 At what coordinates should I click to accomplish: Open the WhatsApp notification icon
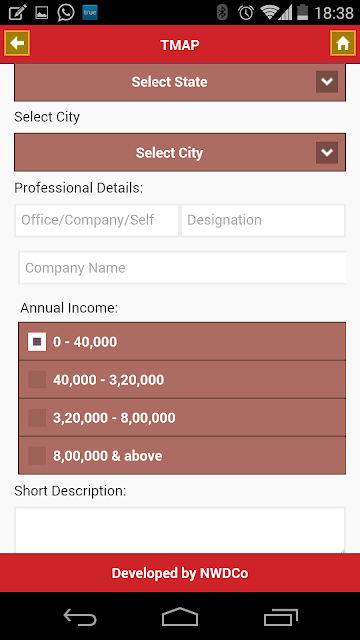click(x=66, y=13)
